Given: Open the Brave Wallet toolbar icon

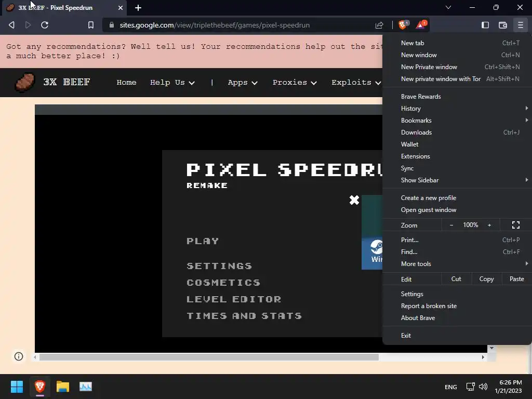Looking at the screenshot, I should tap(503, 25).
